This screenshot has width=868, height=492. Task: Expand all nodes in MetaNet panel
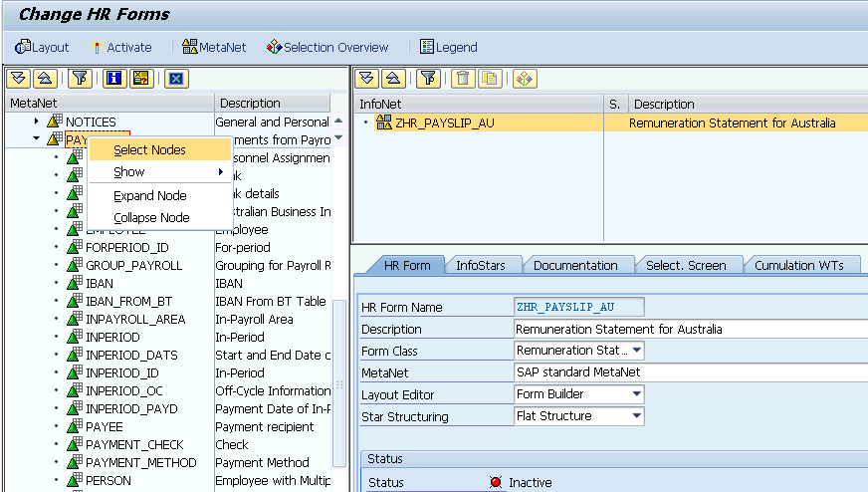pos(18,79)
